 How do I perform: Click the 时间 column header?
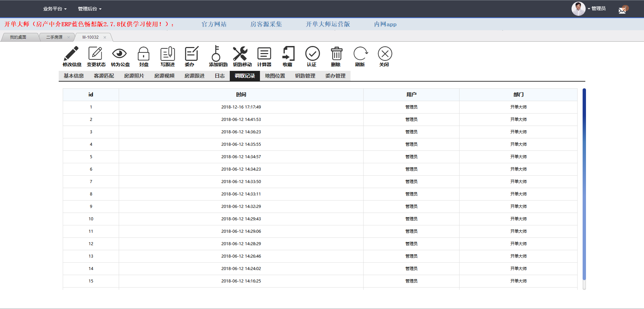[241, 95]
